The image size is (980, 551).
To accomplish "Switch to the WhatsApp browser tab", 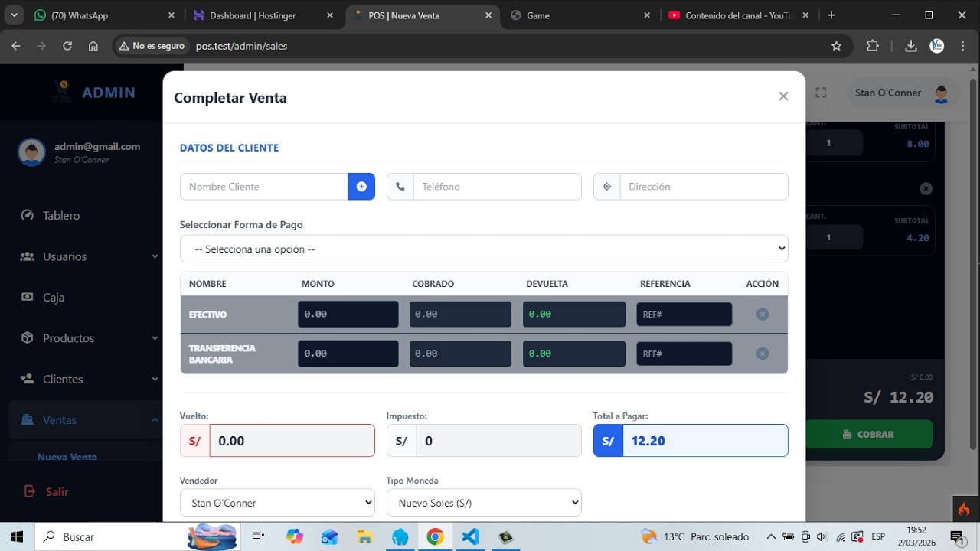I will tap(103, 15).
